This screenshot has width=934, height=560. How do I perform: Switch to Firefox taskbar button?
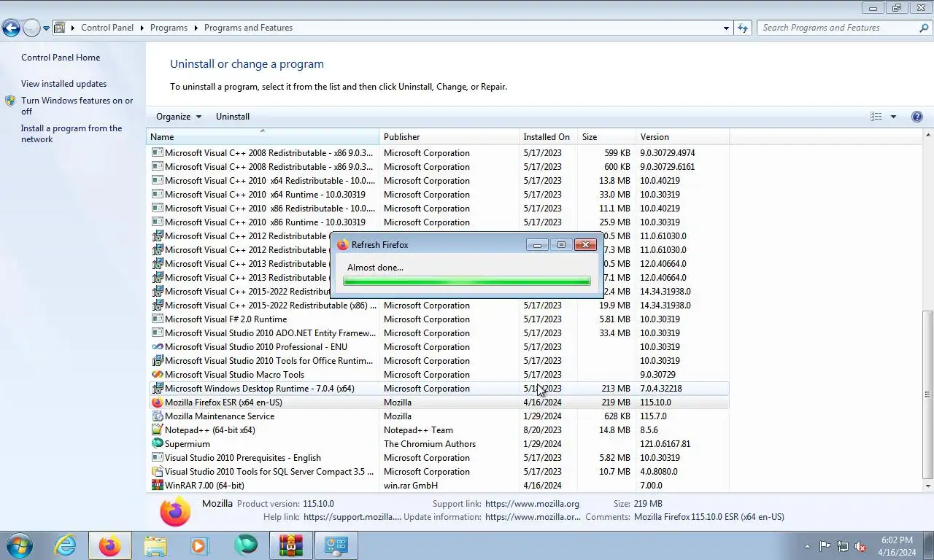pos(110,545)
